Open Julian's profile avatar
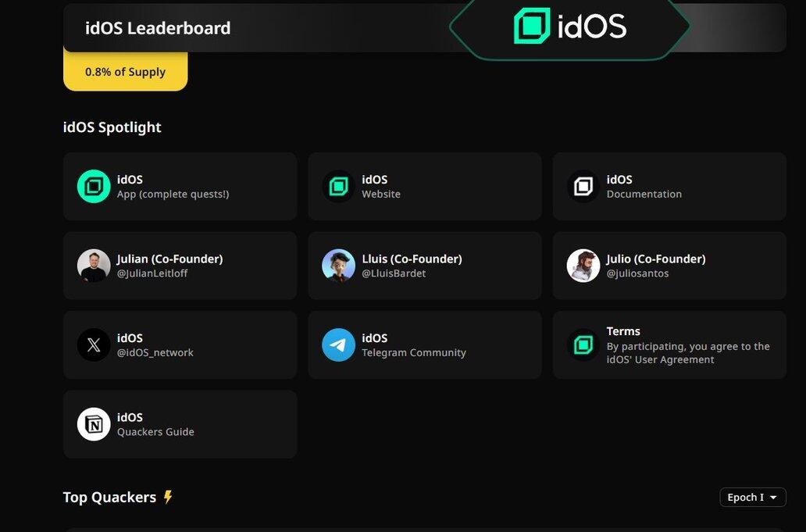The height and width of the screenshot is (532, 806). pyautogui.click(x=94, y=266)
